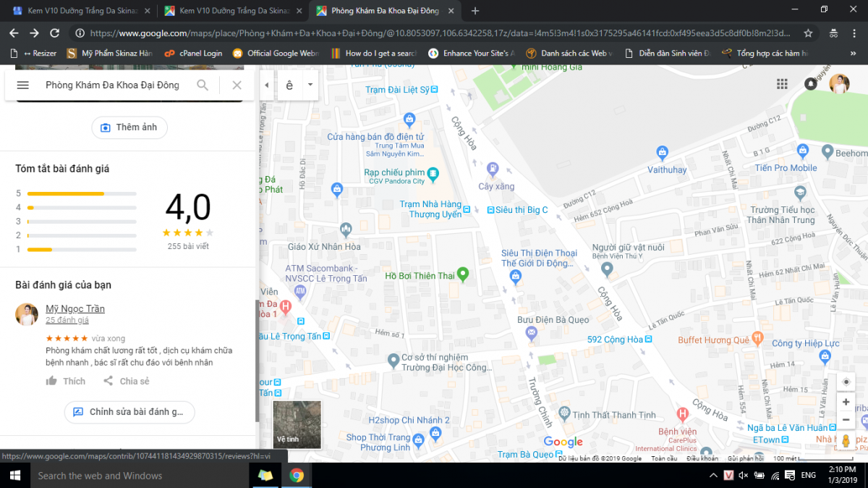868x488 pixels.
Task: Select the Bệnh viện CarePlus hospital marker
Action: (x=682, y=414)
